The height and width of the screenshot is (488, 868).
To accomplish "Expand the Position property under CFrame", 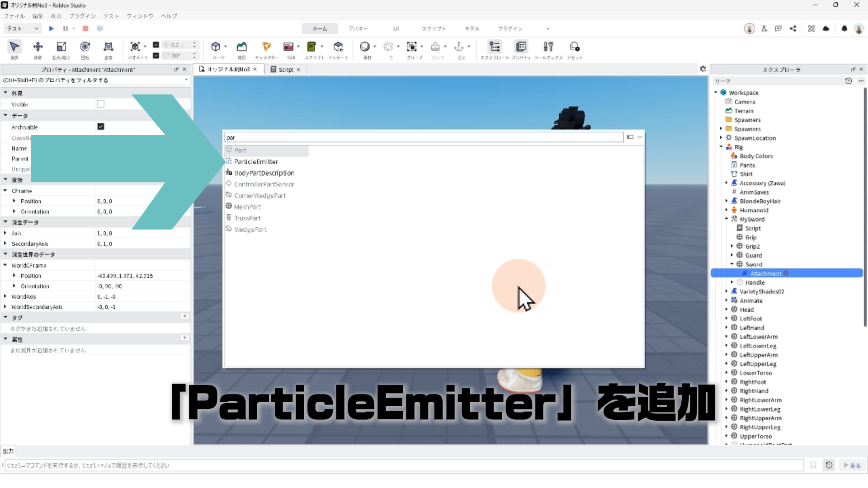I will coord(14,201).
